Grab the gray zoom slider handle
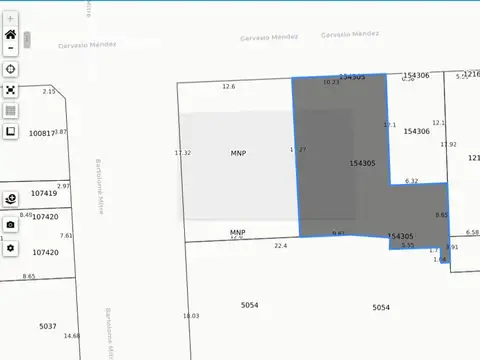The height and width of the screenshot is (360, 480). click(x=27, y=40)
